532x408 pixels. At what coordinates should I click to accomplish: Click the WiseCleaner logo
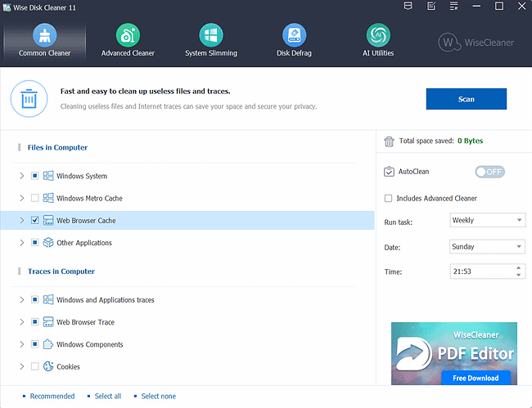click(479, 42)
